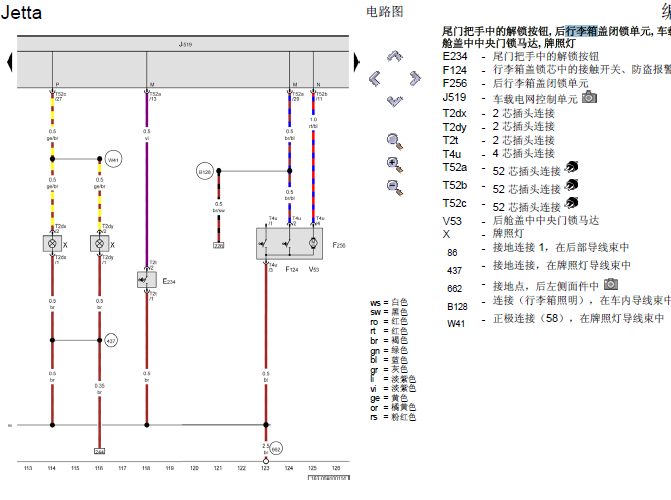The height and width of the screenshot is (500, 671).
Task: Click track number 113 on bottom scale
Action: pyautogui.click(x=28, y=468)
